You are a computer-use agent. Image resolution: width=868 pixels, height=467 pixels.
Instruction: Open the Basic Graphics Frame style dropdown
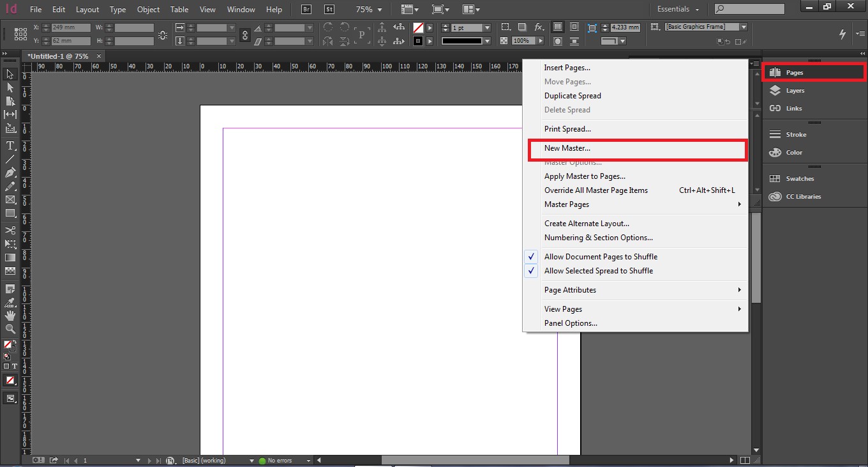point(744,27)
